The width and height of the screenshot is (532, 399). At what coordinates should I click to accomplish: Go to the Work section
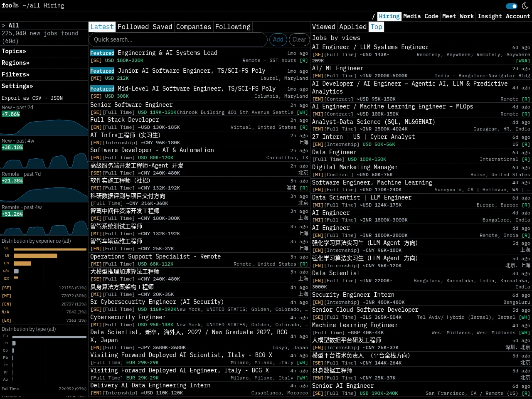click(467, 16)
